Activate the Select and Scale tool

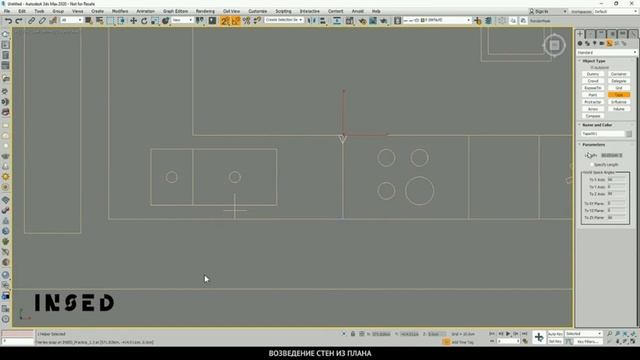pyautogui.click(x=154, y=20)
